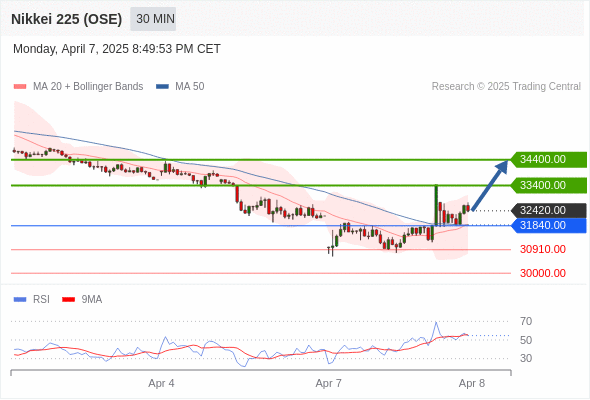Click the 30 MIN timeframe badge
Viewport: 590px width, 400px height.
[x=153, y=19]
